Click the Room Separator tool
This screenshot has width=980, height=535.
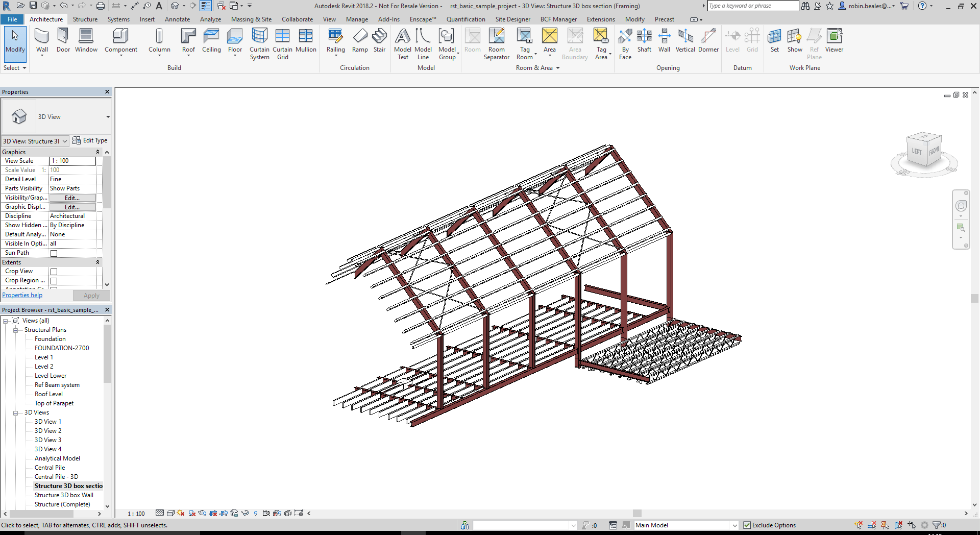pyautogui.click(x=497, y=44)
